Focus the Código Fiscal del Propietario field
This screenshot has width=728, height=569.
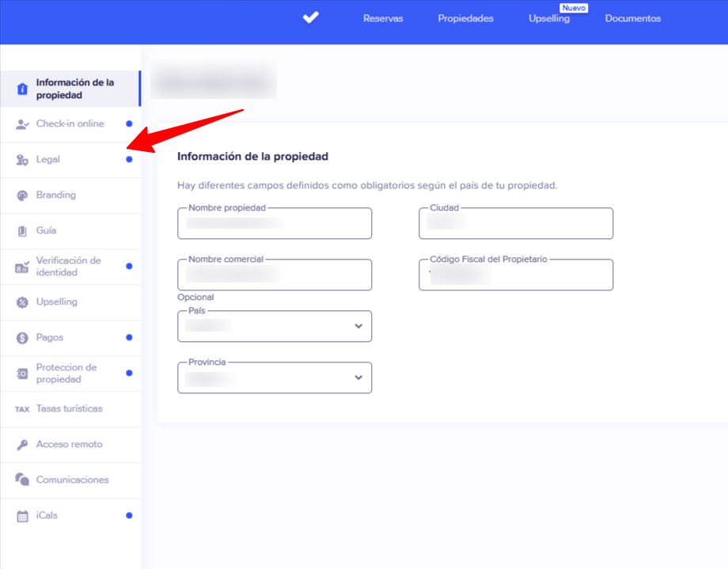516,275
